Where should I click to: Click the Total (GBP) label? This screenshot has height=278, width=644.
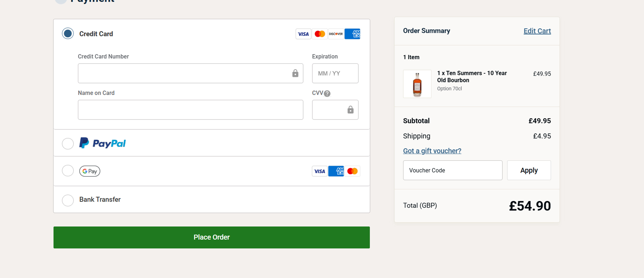pyautogui.click(x=420, y=206)
